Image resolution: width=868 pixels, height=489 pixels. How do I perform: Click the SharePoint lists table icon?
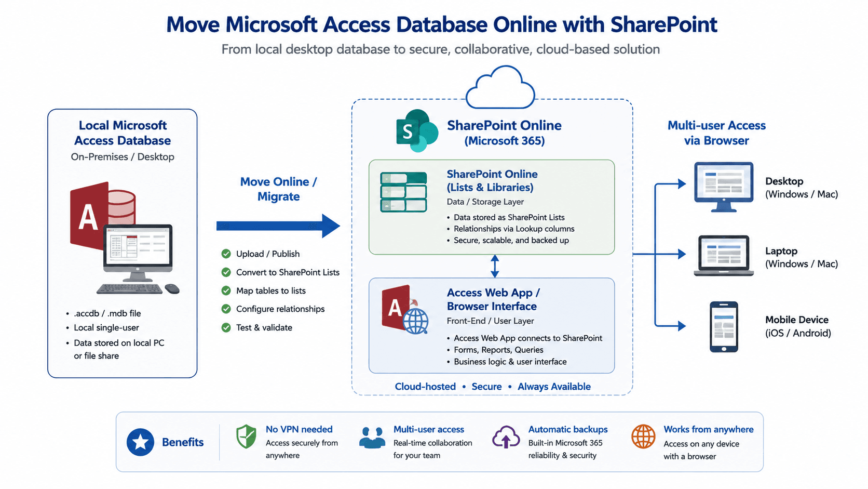(x=403, y=192)
